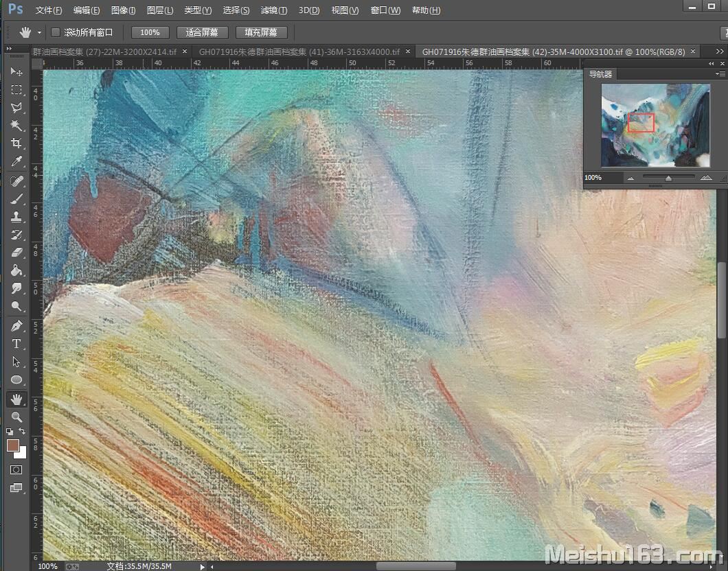The width and height of the screenshot is (728, 571).
Task: Select the Pen tool
Action: 16,326
